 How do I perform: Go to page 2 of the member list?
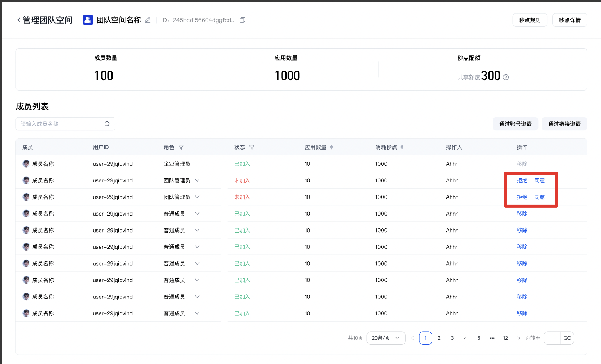pyautogui.click(x=439, y=338)
